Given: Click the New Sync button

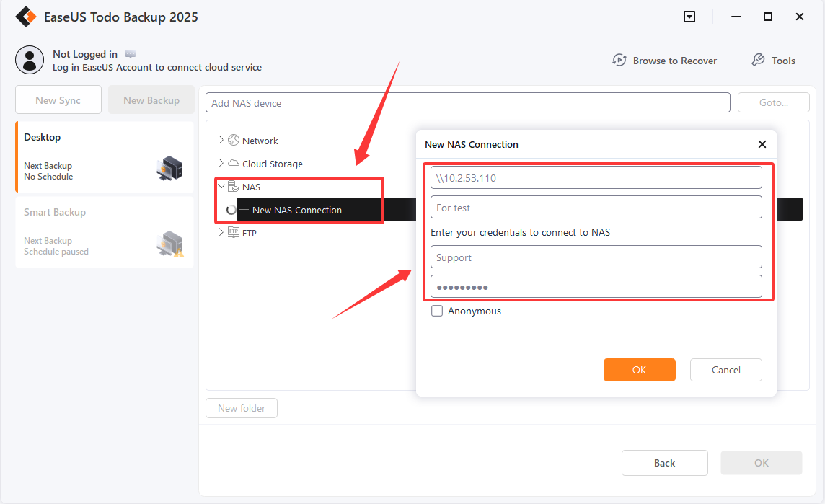Looking at the screenshot, I should [x=58, y=100].
